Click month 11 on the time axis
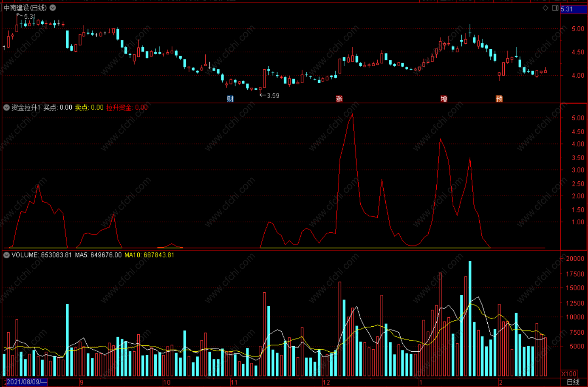The image size is (588, 387). point(234,382)
